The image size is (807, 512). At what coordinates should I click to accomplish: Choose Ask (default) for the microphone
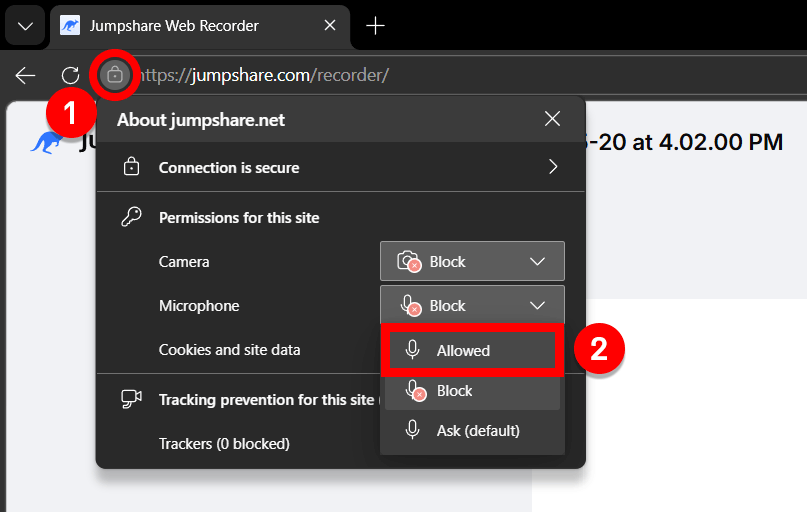tap(472, 430)
